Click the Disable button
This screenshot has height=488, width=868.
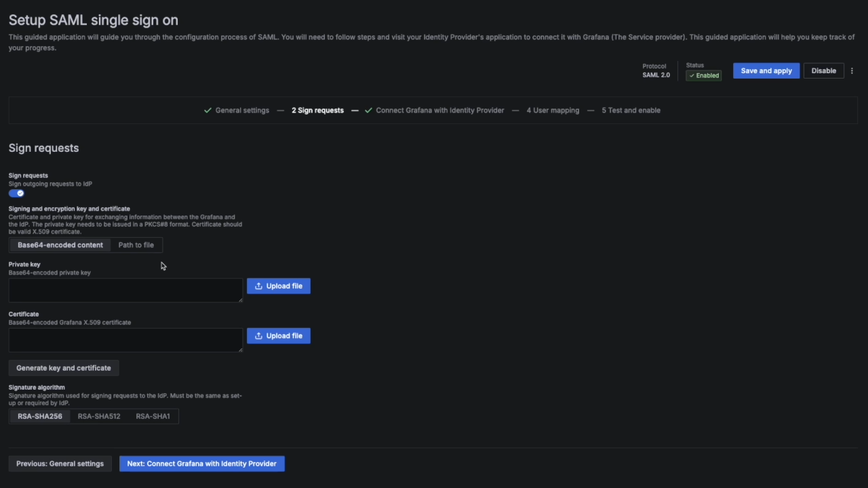[x=824, y=70]
